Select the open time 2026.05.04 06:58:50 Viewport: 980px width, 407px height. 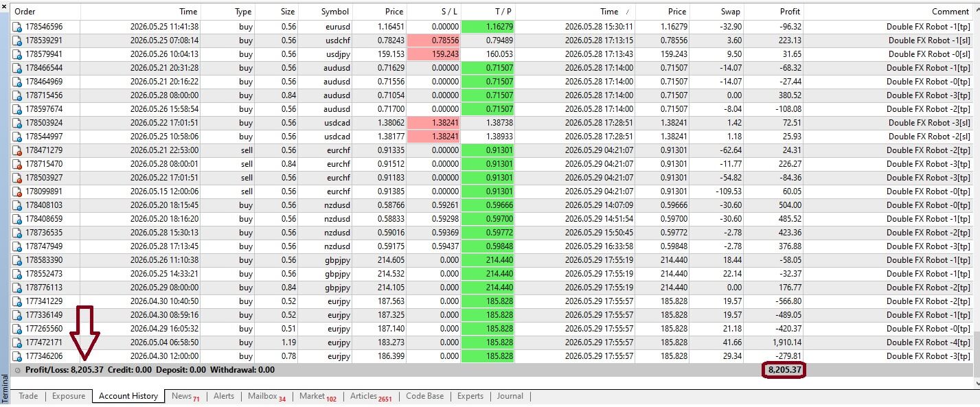164,342
